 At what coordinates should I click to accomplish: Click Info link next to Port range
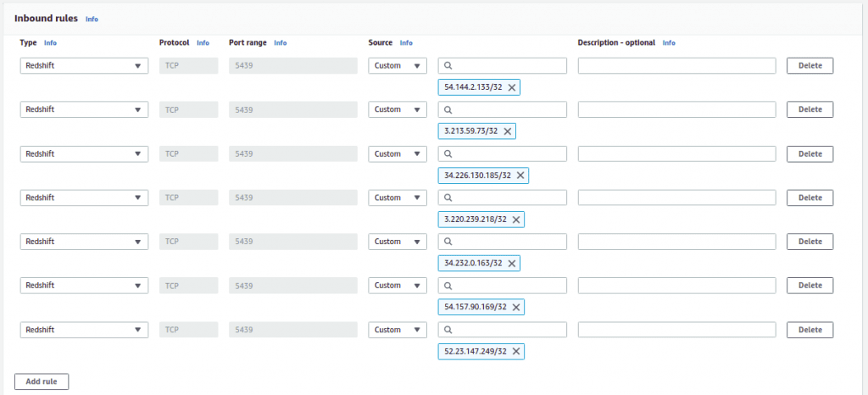tap(280, 43)
